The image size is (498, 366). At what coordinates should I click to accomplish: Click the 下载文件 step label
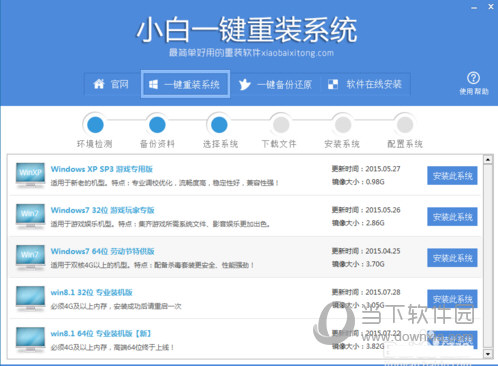[279, 144]
